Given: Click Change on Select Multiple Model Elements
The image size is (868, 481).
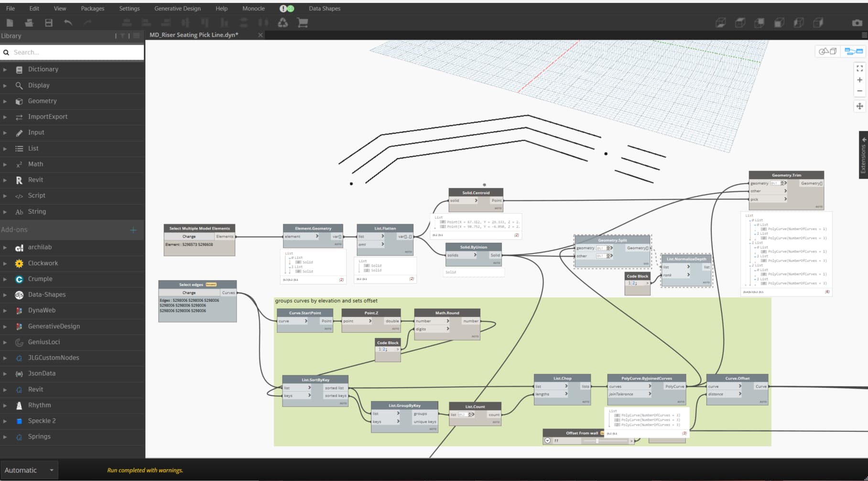Looking at the screenshot, I should pos(189,236).
